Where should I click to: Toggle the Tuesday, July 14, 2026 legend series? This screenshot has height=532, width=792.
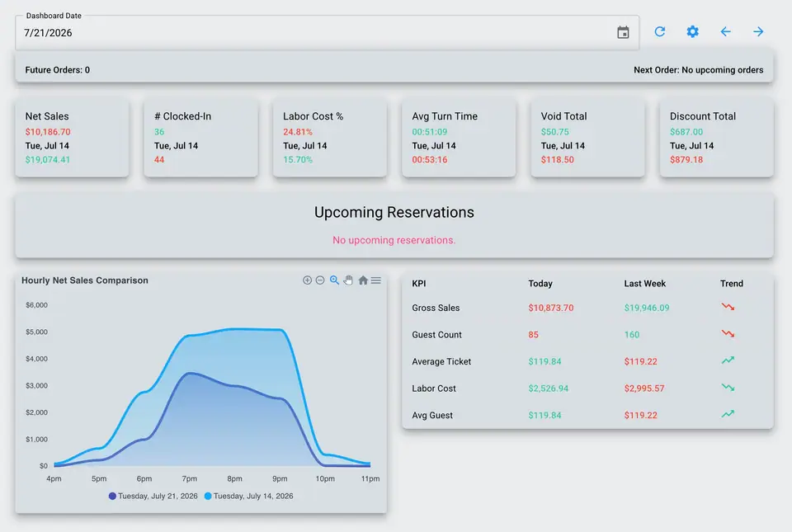coord(248,497)
